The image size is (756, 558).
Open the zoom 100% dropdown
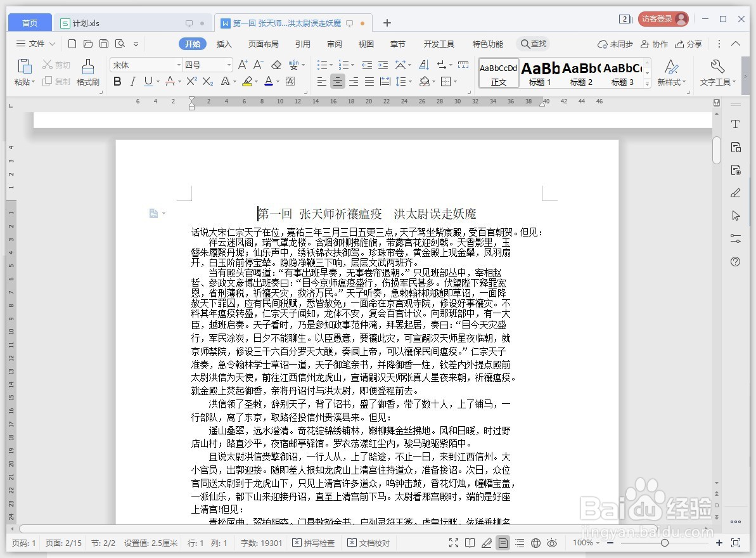tap(598, 543)
